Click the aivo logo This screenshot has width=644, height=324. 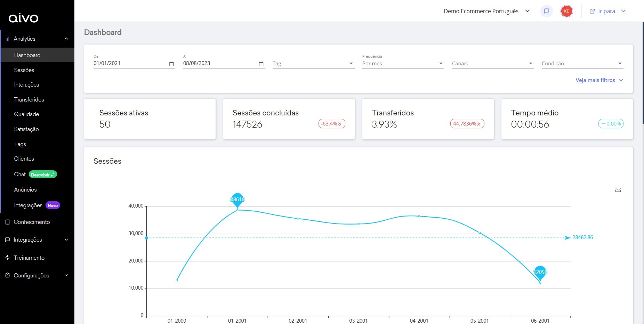(24, 18)
